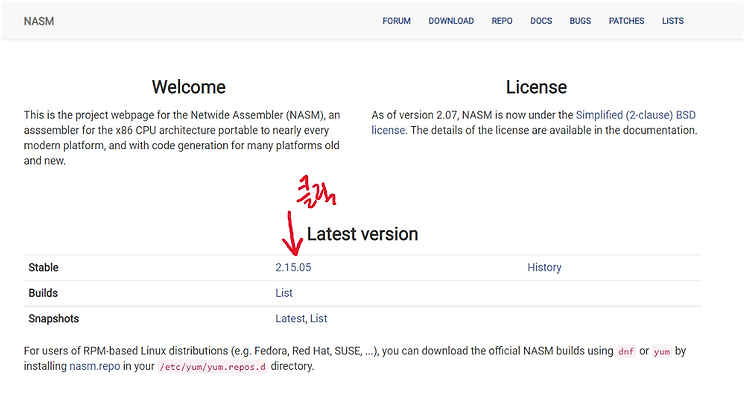Select the dnf code text

coord(626,351)
